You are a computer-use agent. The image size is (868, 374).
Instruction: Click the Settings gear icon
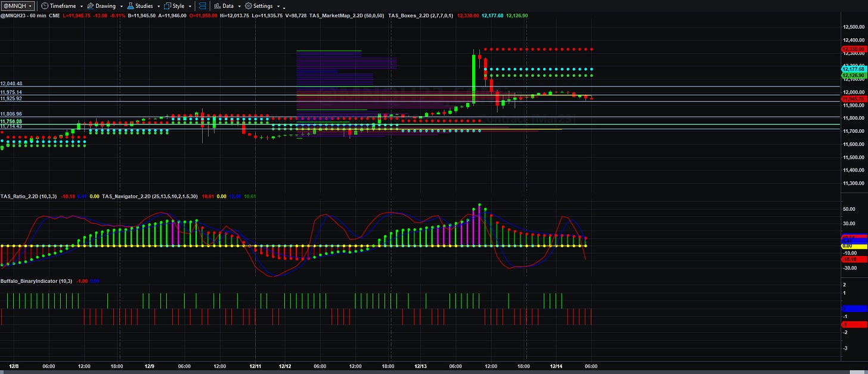(x=249, y=5)
